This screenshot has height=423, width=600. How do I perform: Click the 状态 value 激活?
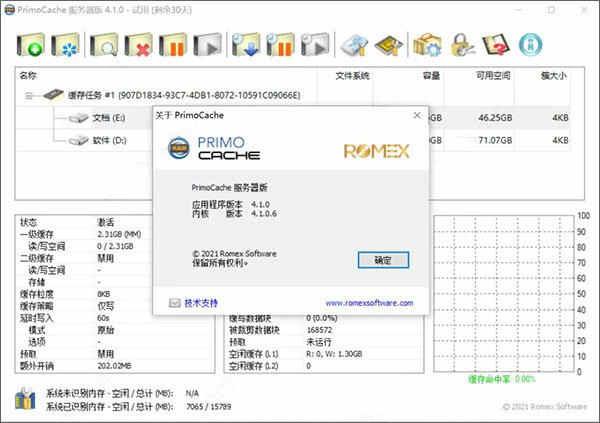(106, 222)
